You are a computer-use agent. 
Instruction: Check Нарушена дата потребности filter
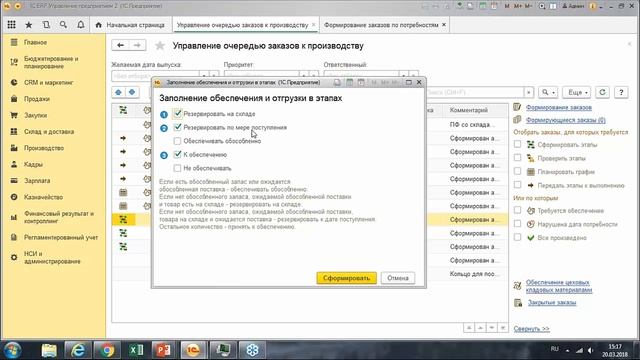pos(518,224)
